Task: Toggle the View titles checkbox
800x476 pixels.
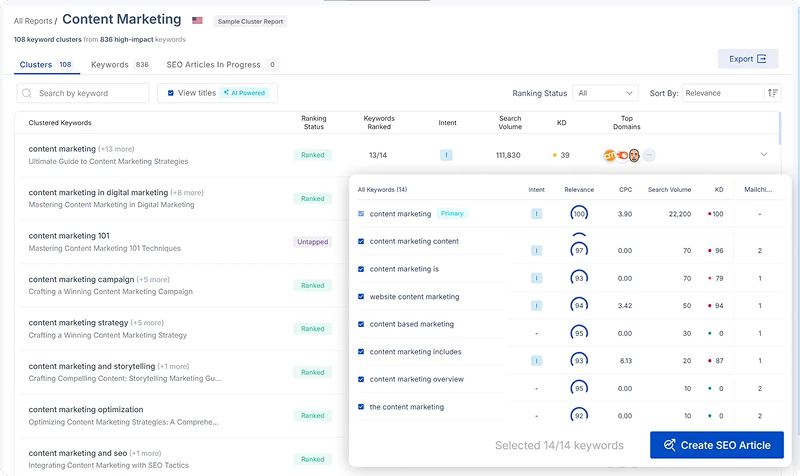Action: coord(171,93)
